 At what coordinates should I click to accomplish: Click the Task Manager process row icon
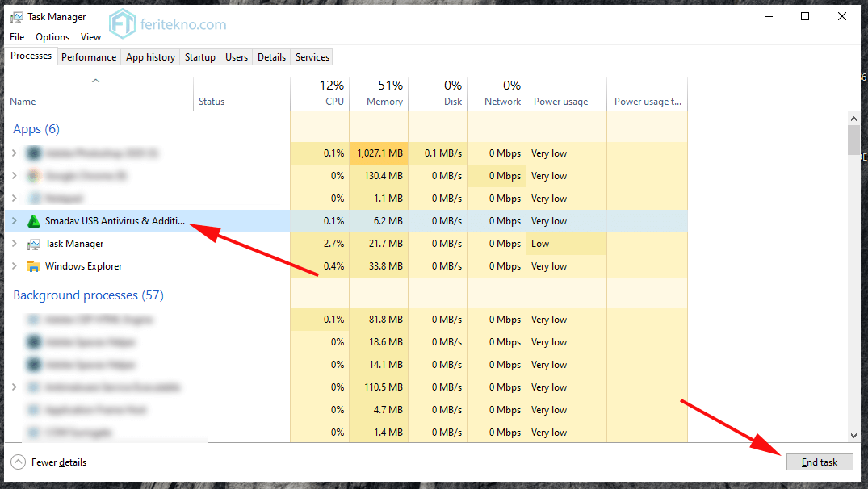[34, 244]
